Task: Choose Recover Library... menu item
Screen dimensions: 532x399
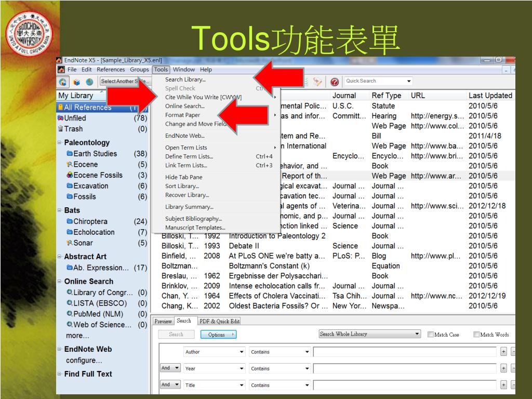Action: 187,195
